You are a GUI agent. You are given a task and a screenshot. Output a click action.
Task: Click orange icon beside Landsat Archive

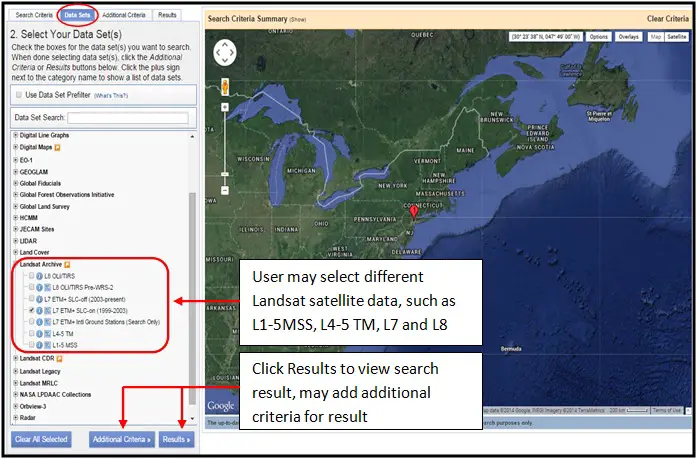click(x=67, y=264)
